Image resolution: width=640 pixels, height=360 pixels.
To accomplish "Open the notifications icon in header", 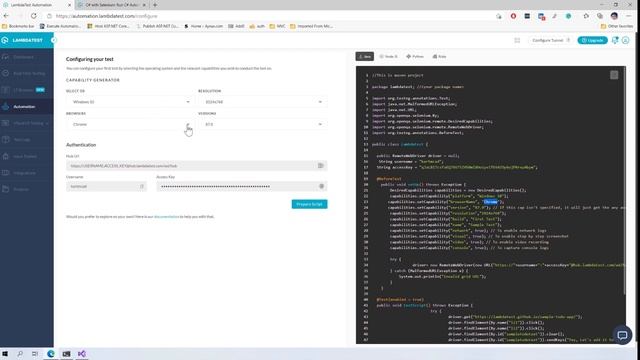I will click(615, 40).
